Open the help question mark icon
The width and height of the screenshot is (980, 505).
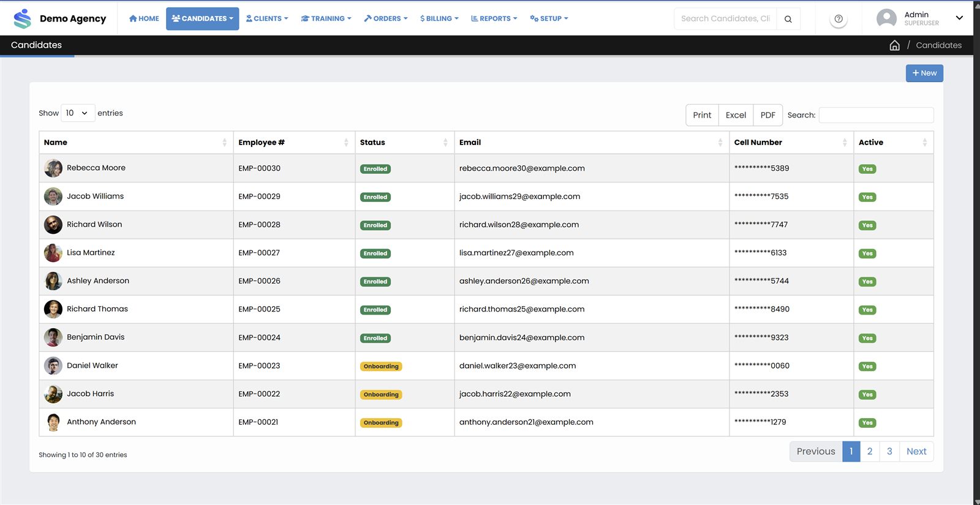[839, 19]
